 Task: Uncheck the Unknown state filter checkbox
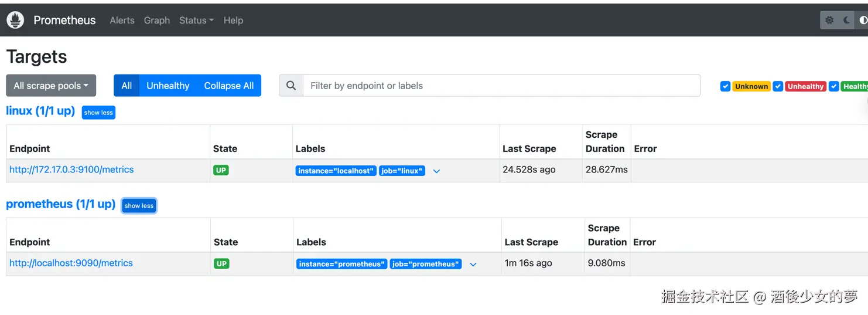pyautogui.click(x=725, y=86)
